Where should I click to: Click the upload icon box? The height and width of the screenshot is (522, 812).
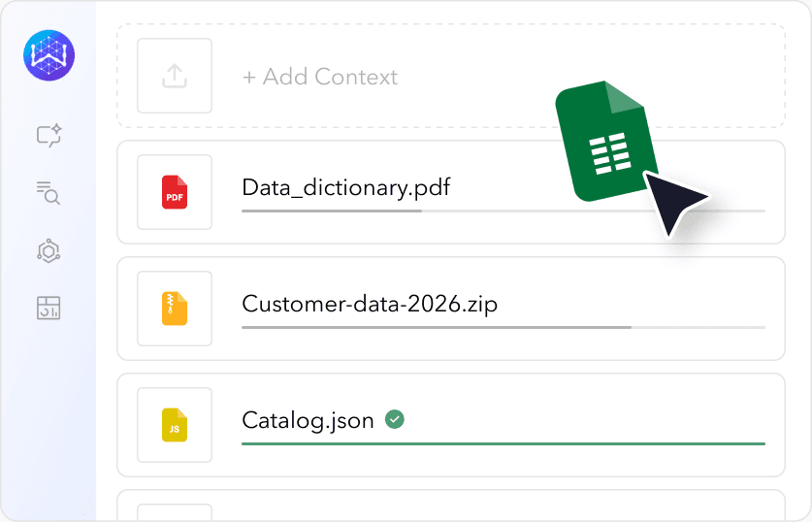[x=175, y=76]
